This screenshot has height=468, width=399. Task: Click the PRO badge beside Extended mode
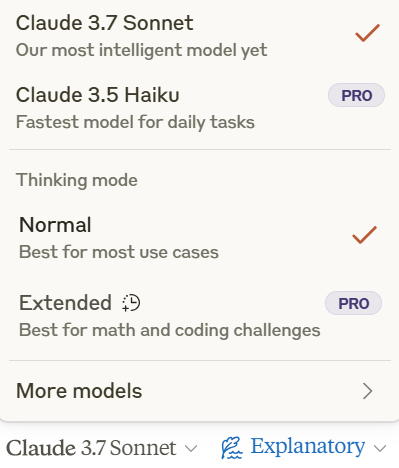pos(353,303)
